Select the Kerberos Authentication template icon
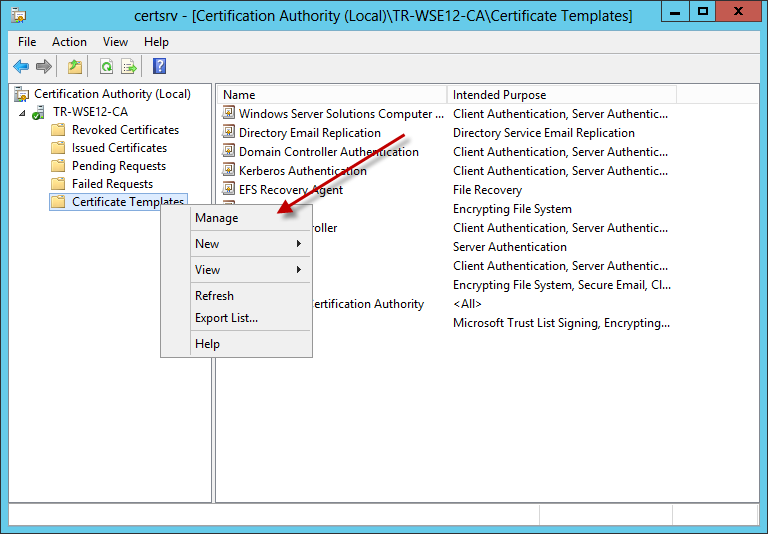 229,171
